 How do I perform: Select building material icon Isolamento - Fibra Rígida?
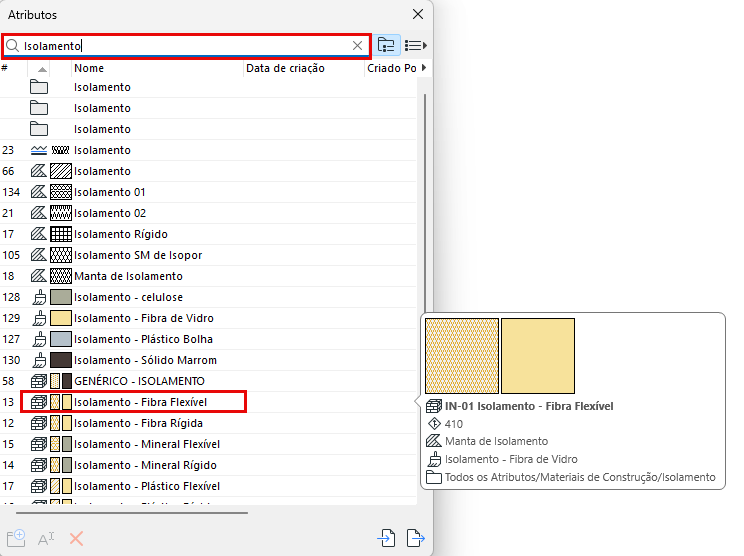pyautogui.click(x=39, y=423)
